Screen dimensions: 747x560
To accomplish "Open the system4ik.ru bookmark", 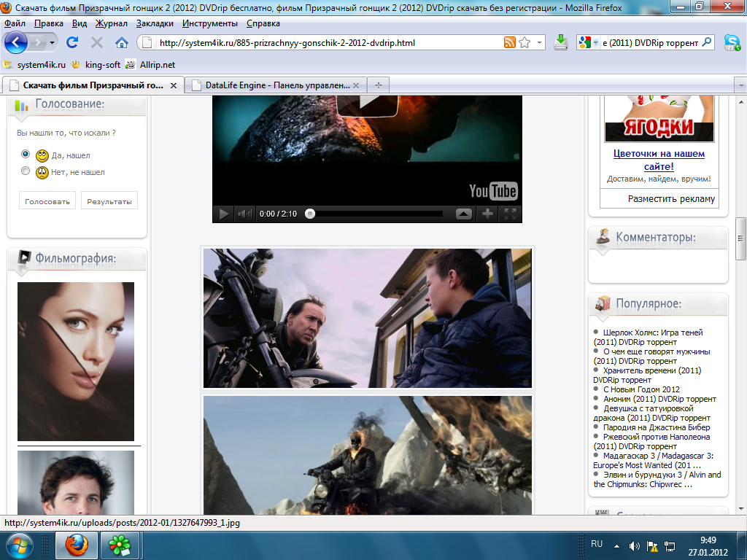I will [35, 65].
